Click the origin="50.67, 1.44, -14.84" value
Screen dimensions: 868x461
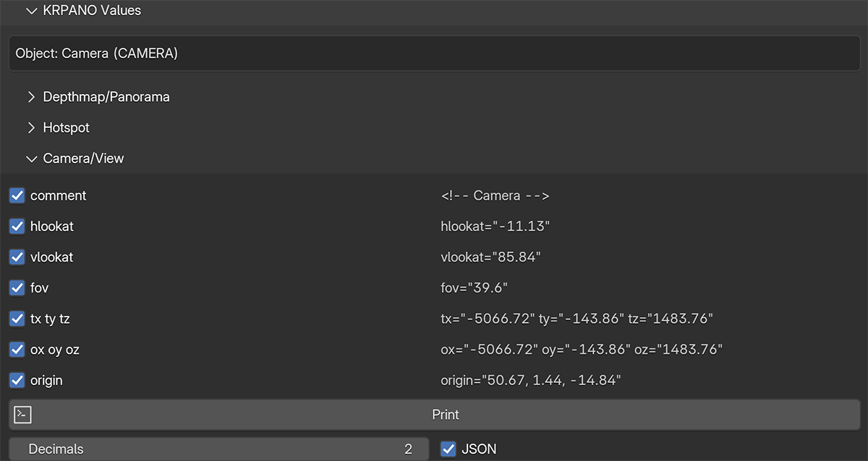coord(531,380)
